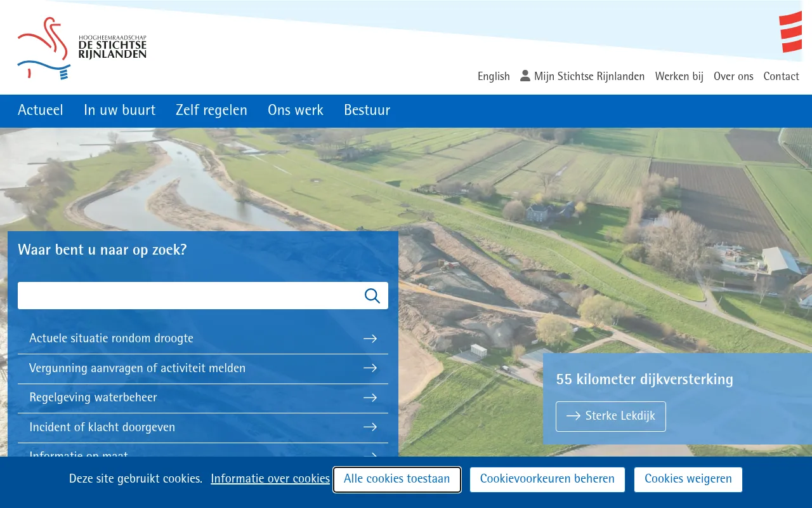Click the arrow beside Vergunning aanvragen of activiteit melden
812x508 pixels.
coord(370,368)
